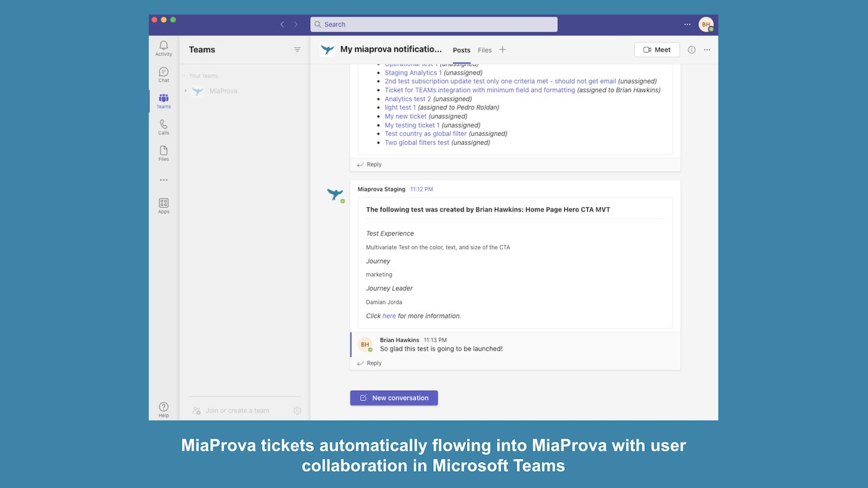Open the Calls section
Screen dimensions: 868x488
tap(163, 127)
